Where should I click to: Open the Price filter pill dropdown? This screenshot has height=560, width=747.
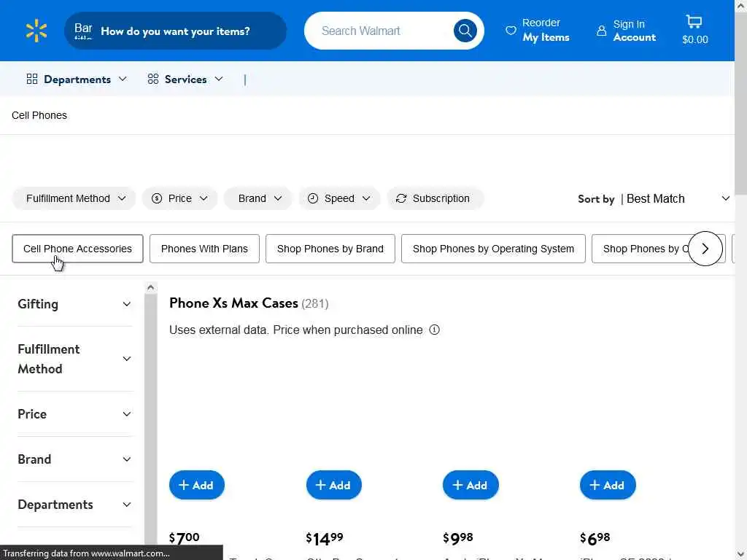tap(179, 198)
